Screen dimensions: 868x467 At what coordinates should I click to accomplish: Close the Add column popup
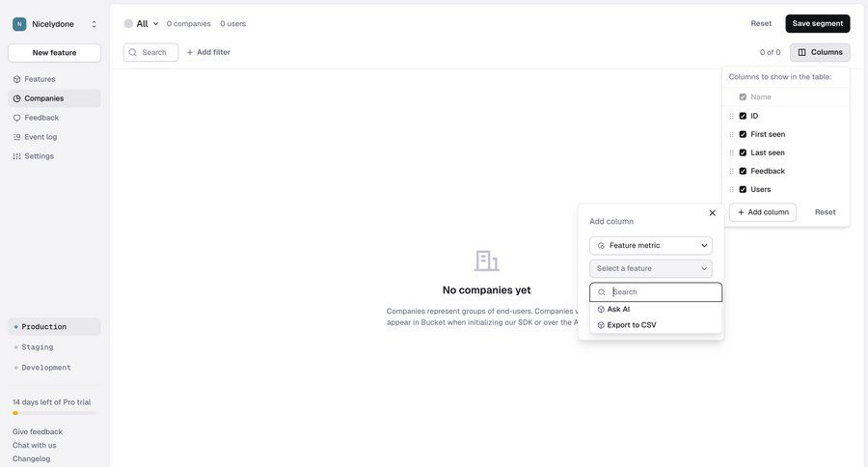click(713, 213)
